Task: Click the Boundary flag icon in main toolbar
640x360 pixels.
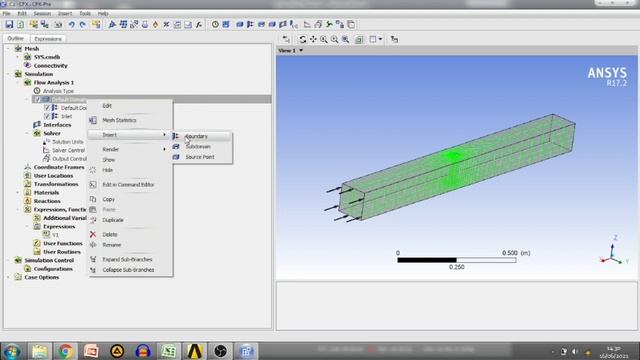Action: (250, 24)
